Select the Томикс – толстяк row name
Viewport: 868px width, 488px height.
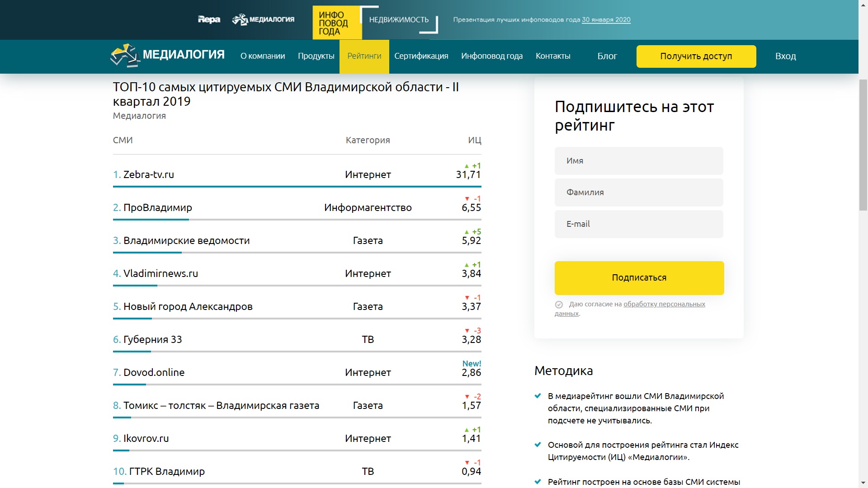[221, 406]
